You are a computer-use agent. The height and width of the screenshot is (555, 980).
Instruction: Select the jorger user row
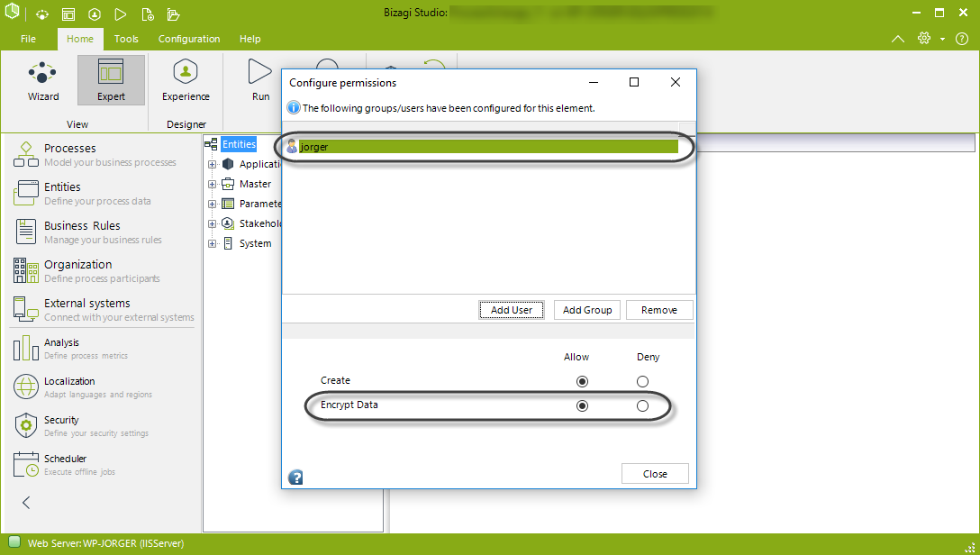click(482, 147)
